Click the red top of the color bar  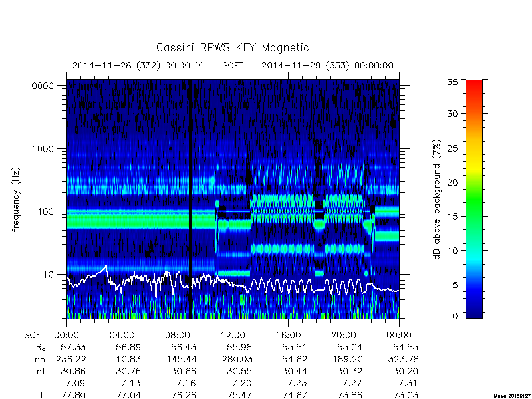[x=474, y=85]
